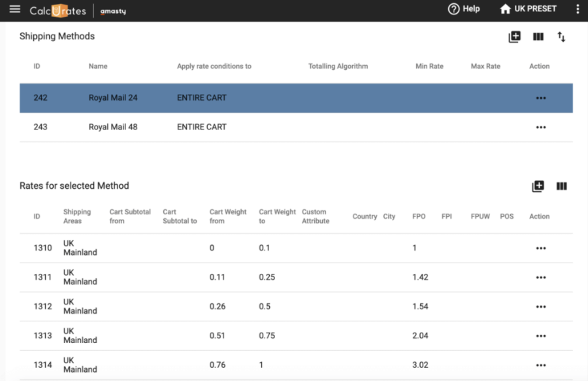Open the action menu for rate 1310
588x381 pixels.
click(x=540, y=248)
